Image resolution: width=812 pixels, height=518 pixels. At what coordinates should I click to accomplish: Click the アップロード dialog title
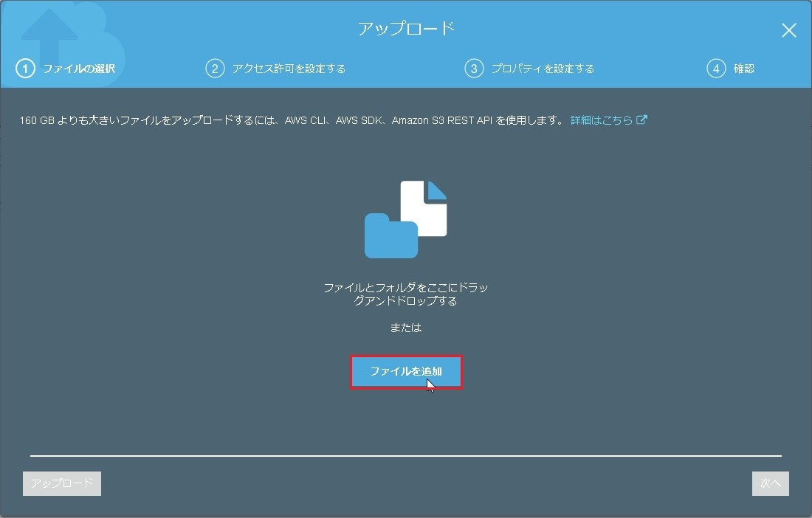[x=406, y=28]
